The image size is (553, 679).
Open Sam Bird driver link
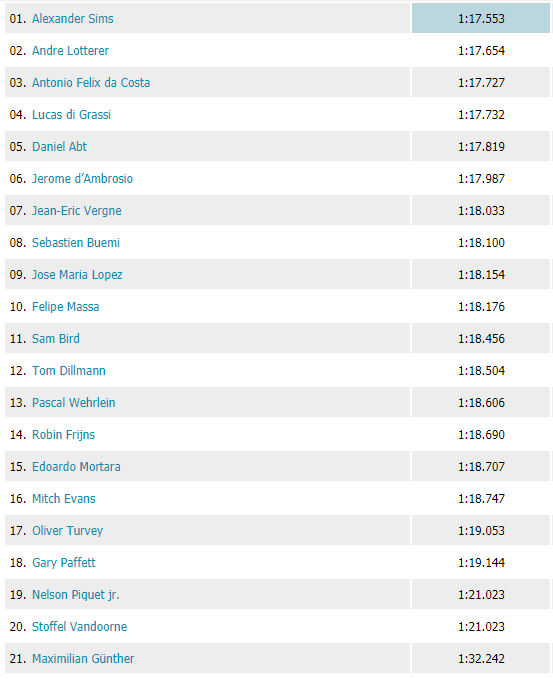pos(56,339)
